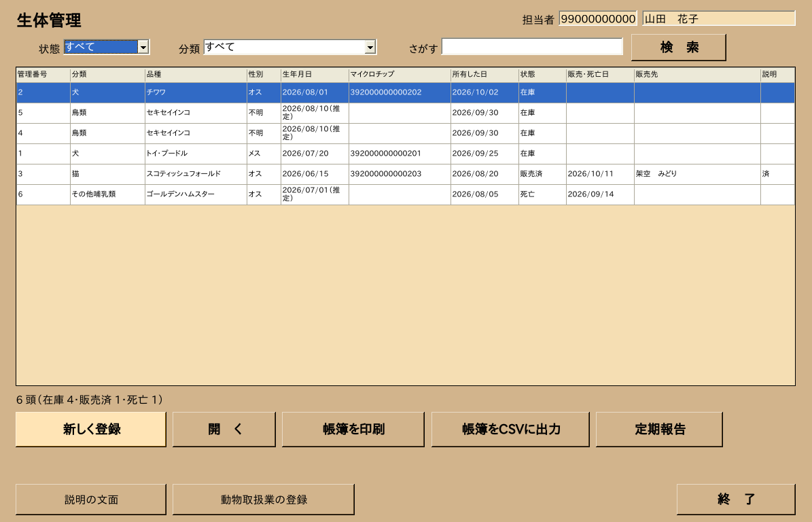
Task: Click the 生年月日 column header
Action: pos(315,75)
